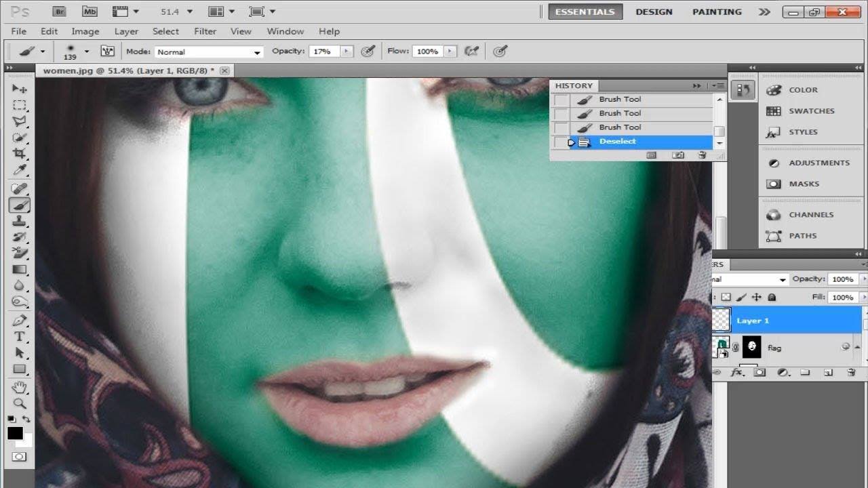Viewport: 868px width, 488px height.
Task: Select the Eyedropper tool
Action: point(20,170)
